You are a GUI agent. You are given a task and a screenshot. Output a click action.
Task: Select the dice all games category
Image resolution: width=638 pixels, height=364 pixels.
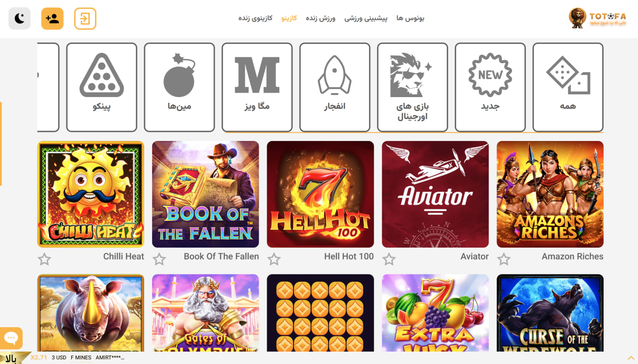tap(568, 87)
